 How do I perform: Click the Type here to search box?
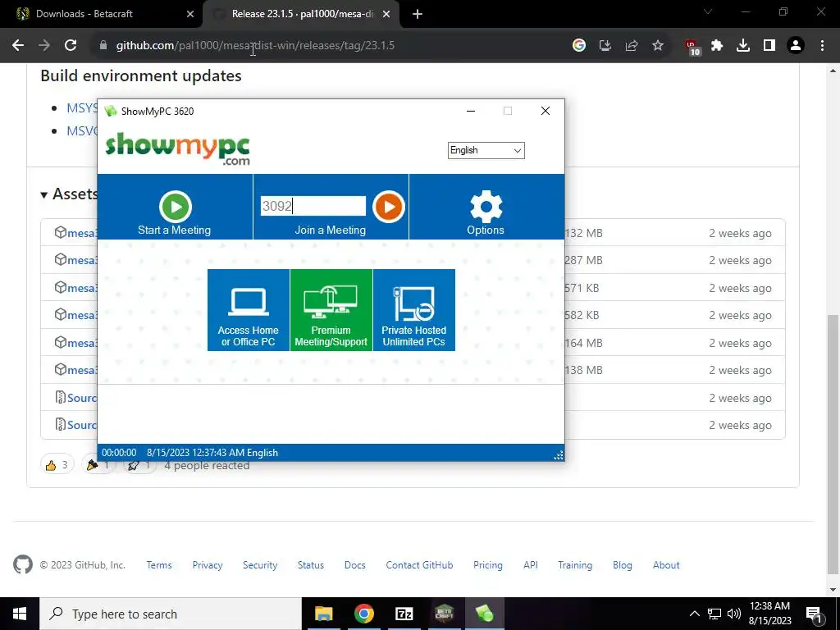click(x=171, y=614)
